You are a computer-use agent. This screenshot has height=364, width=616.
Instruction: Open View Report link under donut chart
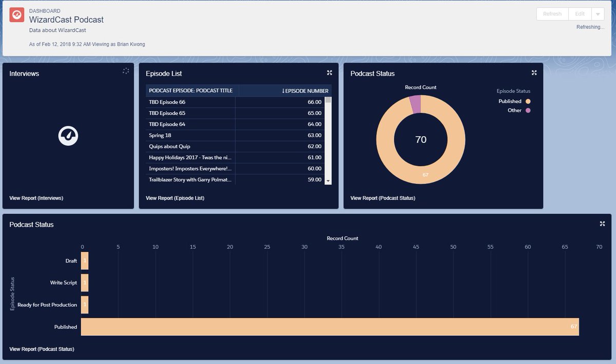pos(383,198)
